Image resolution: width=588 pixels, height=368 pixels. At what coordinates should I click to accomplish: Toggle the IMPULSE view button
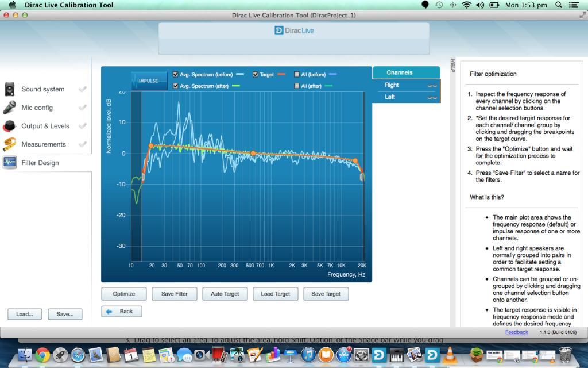click(149, 80)
